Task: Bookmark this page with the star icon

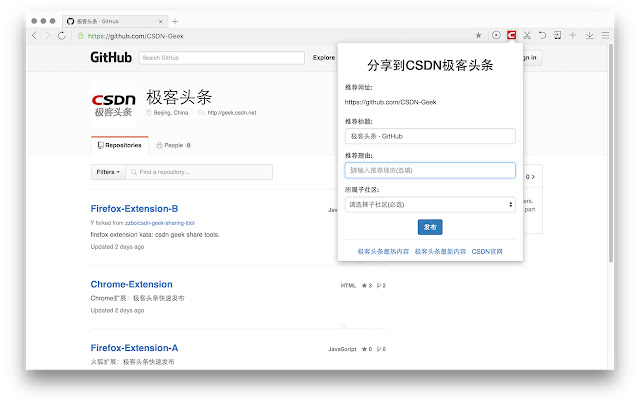Action: (478, 36)
